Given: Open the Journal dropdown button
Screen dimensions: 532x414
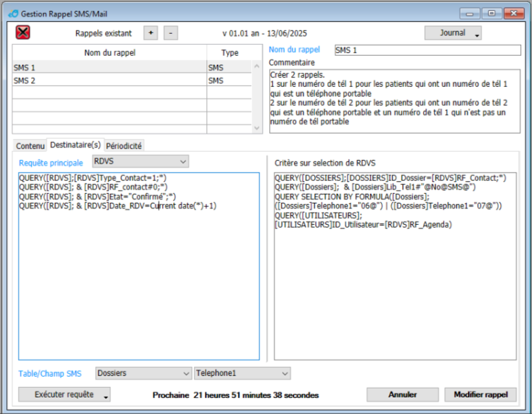Looking at the screenshot, I should 453,32.
